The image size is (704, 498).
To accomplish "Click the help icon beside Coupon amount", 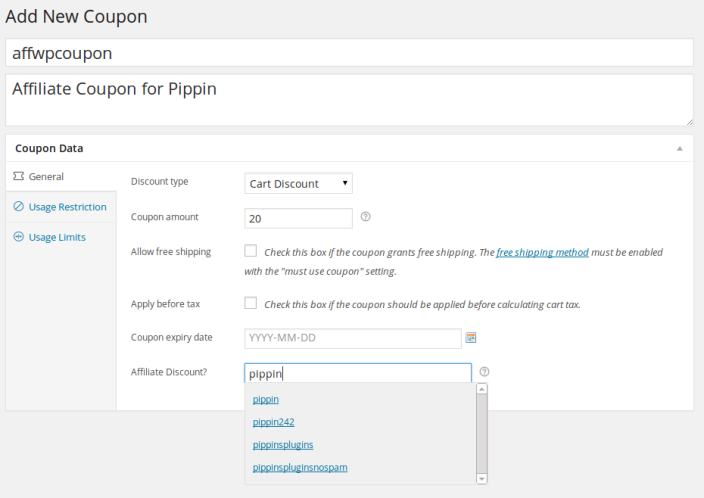I will [x=365, y=217].
